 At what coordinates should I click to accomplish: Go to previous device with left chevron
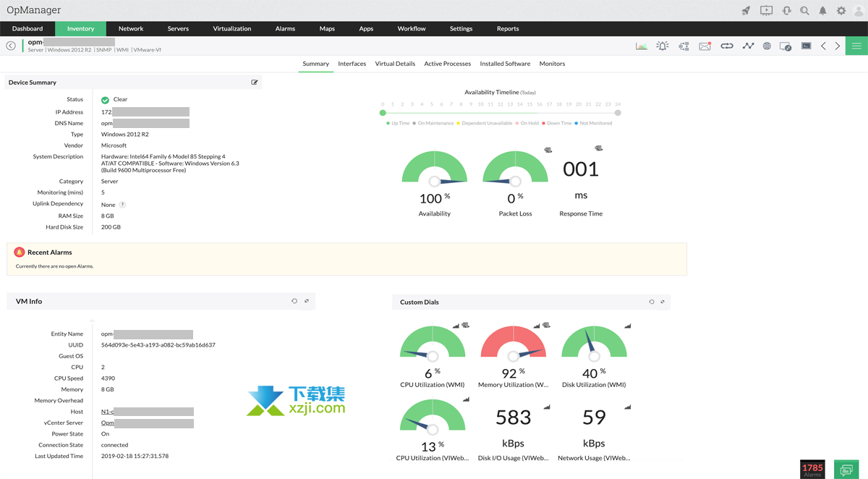coord(823,46)
